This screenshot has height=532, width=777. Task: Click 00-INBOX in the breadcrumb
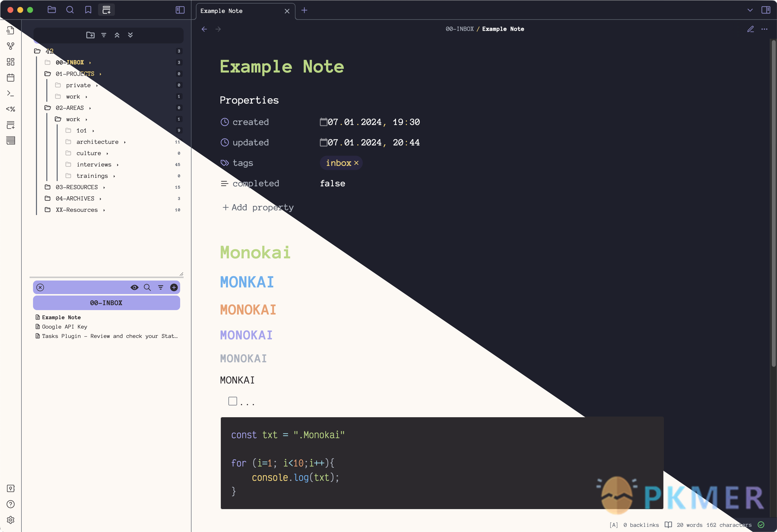pyautogui.click(x=460, y=29)
